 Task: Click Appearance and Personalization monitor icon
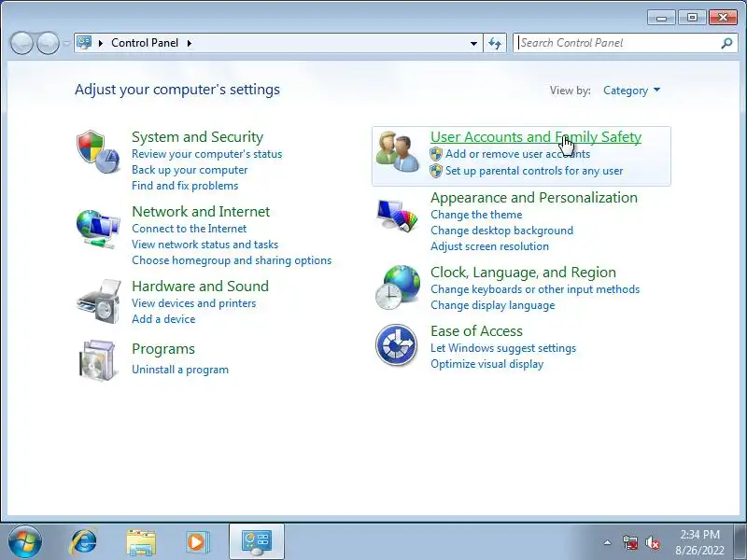coord(397,216)
